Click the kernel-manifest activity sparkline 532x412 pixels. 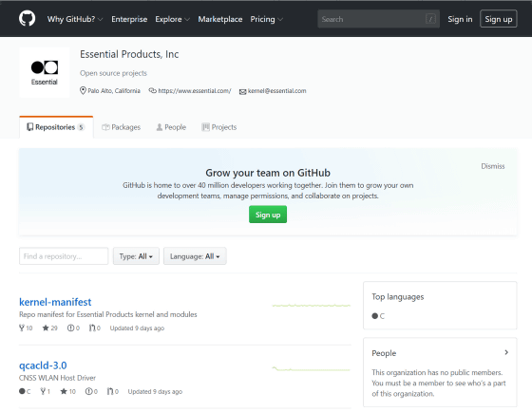coord(312,306)
